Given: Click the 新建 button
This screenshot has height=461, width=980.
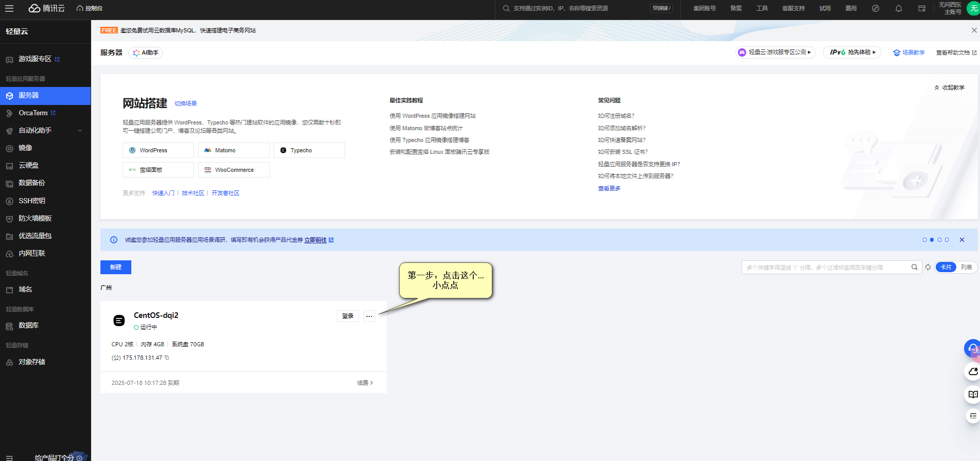Looking at the screenshot, I should (116, 267).
